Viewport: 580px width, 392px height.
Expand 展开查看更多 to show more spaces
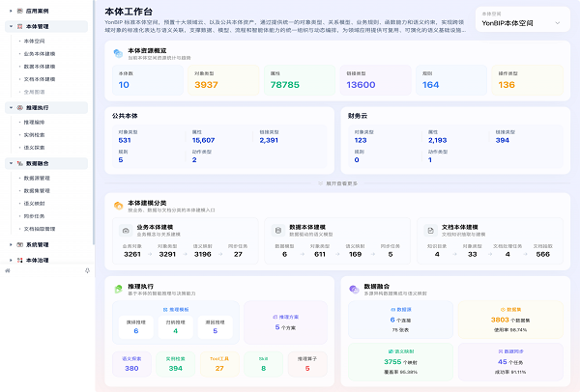337,183
